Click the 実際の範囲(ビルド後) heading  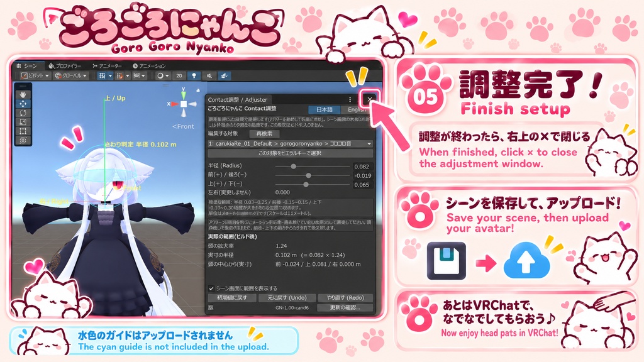click(233, 236)
